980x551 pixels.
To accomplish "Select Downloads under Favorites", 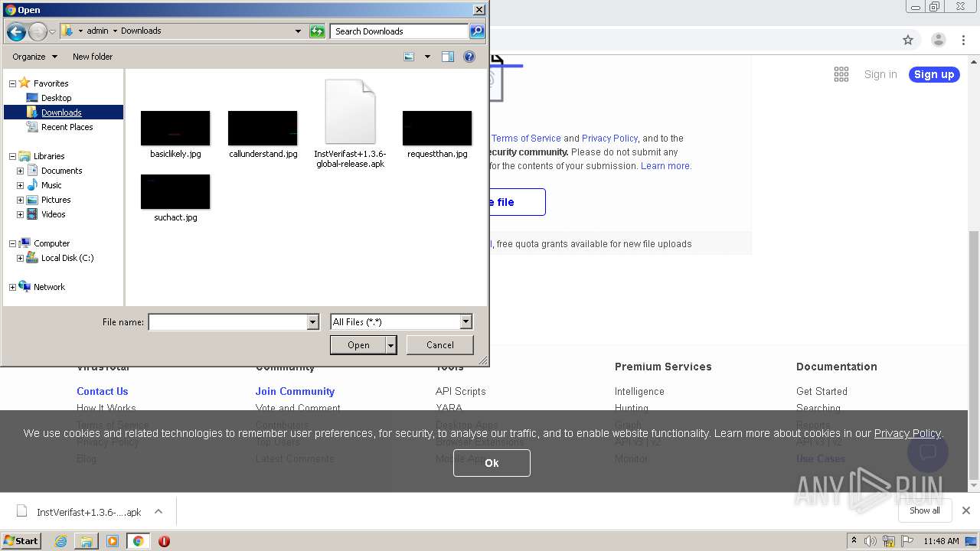I will point(61,112).
